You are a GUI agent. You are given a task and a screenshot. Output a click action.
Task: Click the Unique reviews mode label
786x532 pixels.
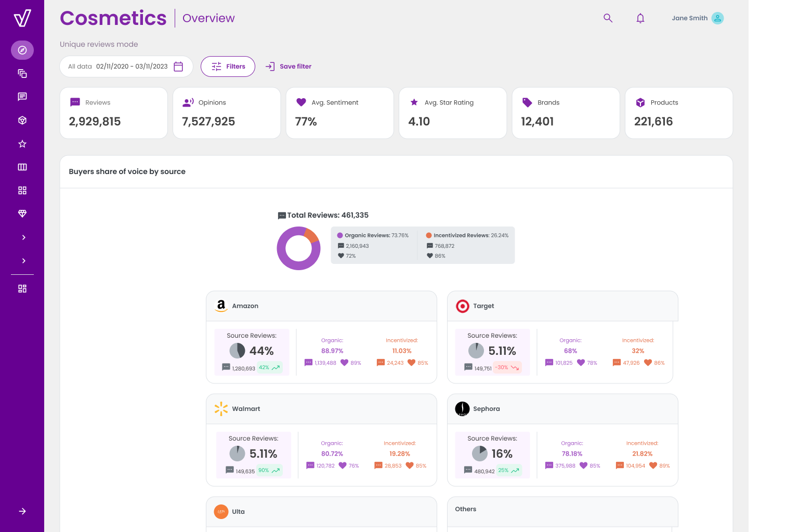[x=99, y=44]
